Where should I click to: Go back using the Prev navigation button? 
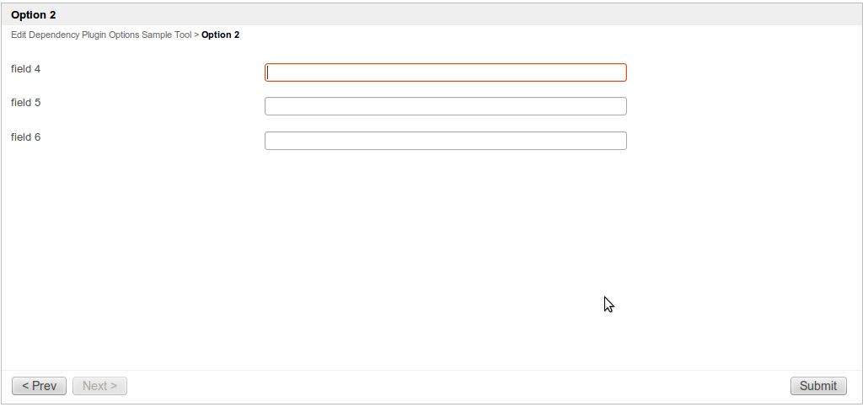pyautogui.click(x=39, y=386)
